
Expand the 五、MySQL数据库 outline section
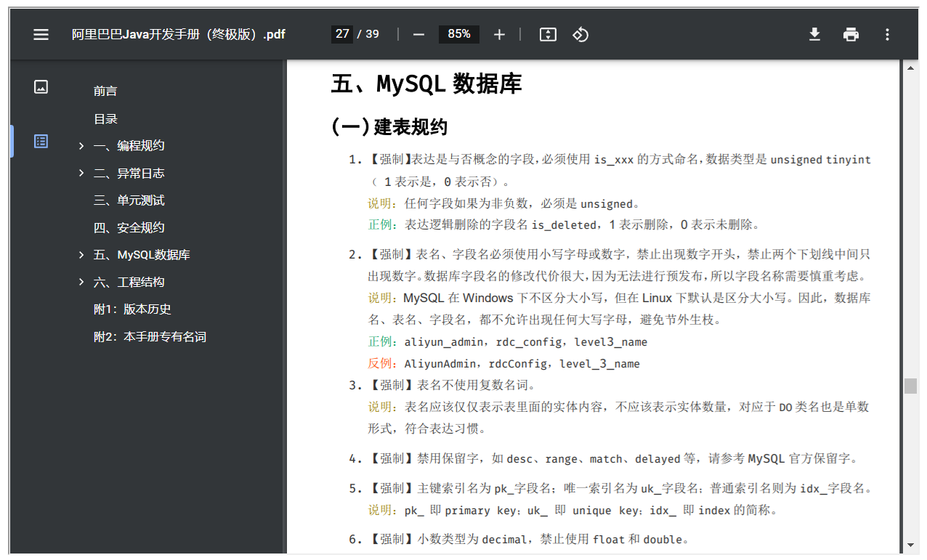coord(81,255)
